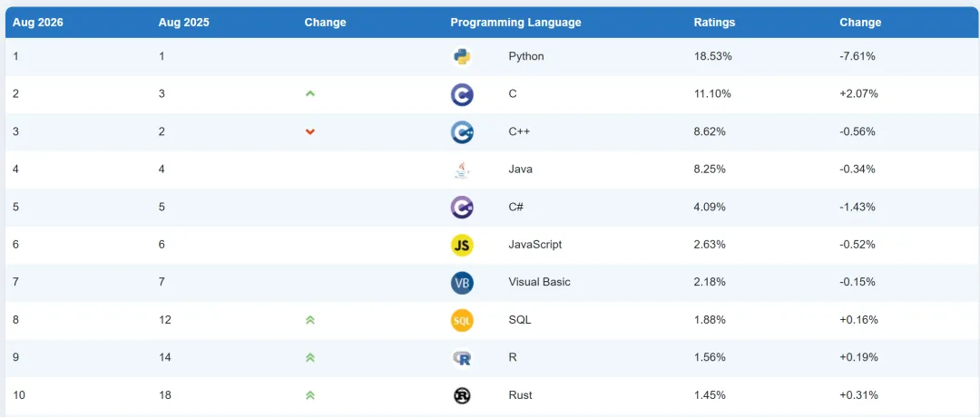Click the orange SQL icon
980x417 pixels.
click(462, 320)
